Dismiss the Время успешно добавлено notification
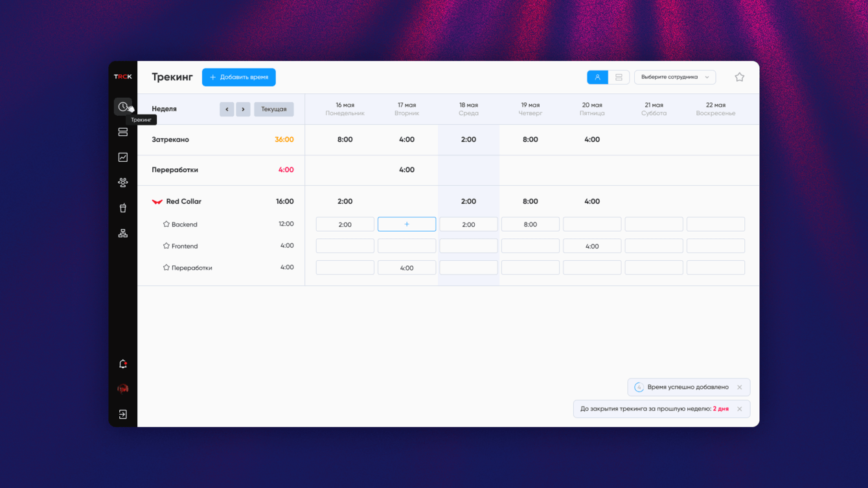This screenshot has height=488, width=868. (x=739, y=387)
